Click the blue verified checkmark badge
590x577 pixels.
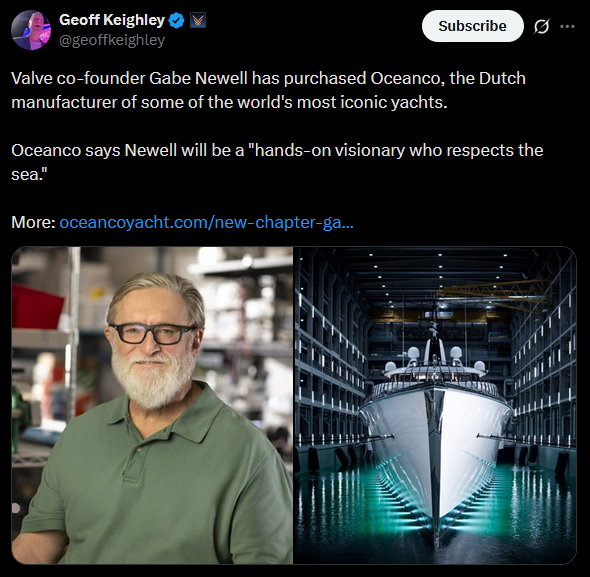point(176,20)
